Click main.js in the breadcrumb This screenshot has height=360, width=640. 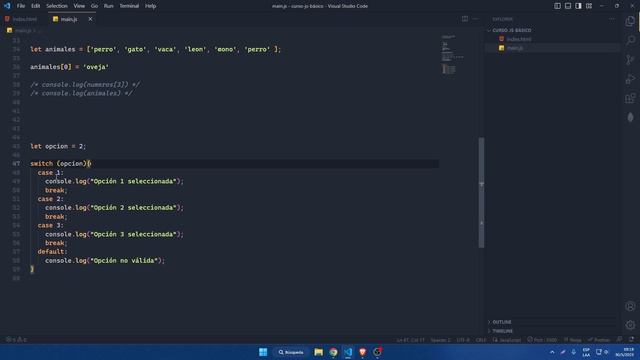(23, 30)
